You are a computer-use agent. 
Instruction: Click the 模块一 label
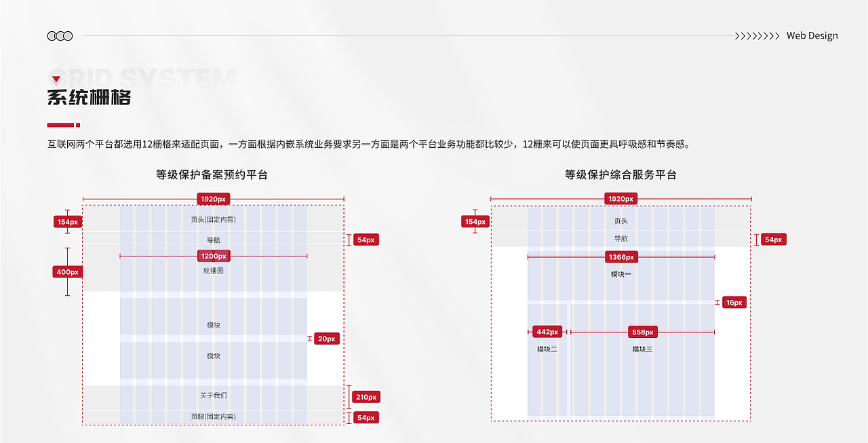tap(621, 274)
